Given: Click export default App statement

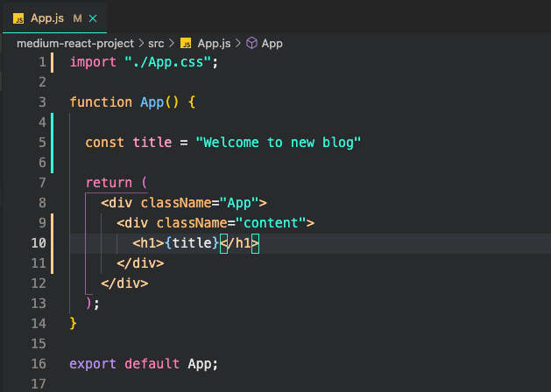Looking at the screenshot, I should [144, 364].
